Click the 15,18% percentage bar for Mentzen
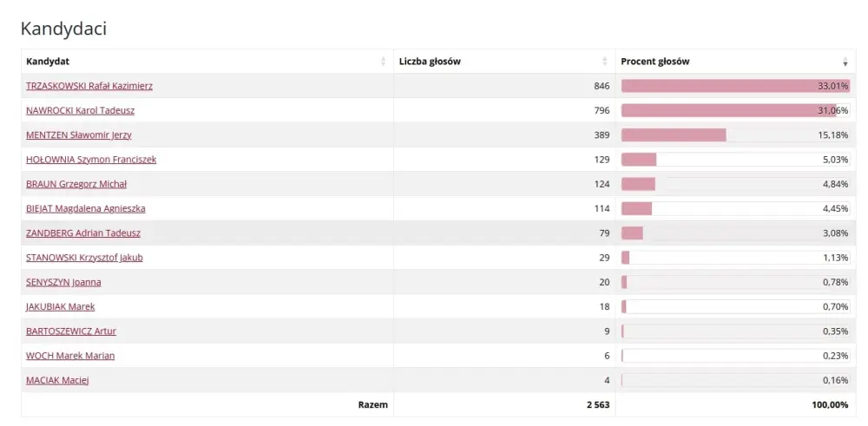 [x=735, y=135]
